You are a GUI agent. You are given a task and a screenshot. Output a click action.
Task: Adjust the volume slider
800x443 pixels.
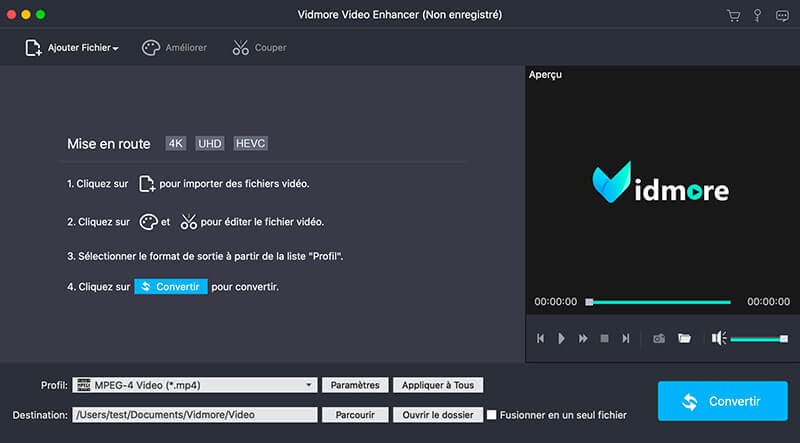click(759, 339)
